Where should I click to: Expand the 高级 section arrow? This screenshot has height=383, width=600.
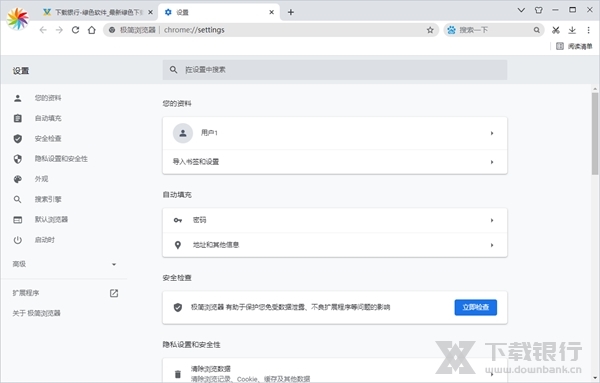(x=114, y=264)
